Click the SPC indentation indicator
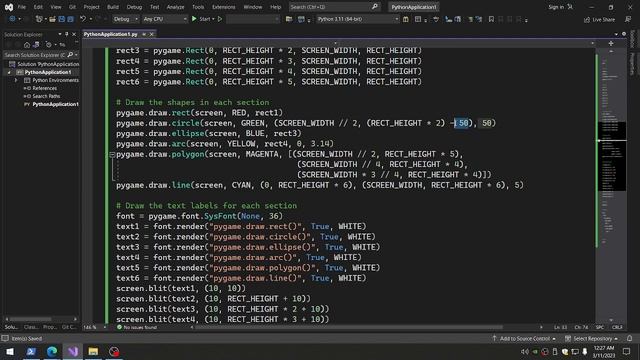 tap(600, 327)
